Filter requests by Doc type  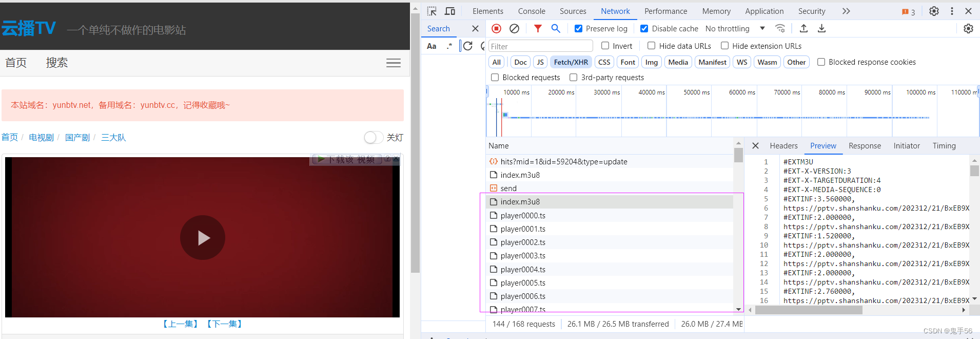[x=520, y=62]
